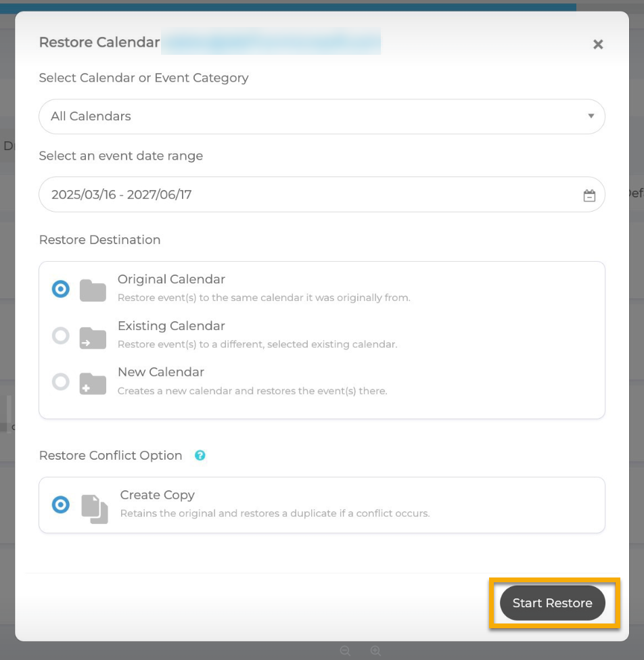This screenshot has width=644, height=660.
Task: Click the New Calendar option label
Action: [x=161, y=372]
